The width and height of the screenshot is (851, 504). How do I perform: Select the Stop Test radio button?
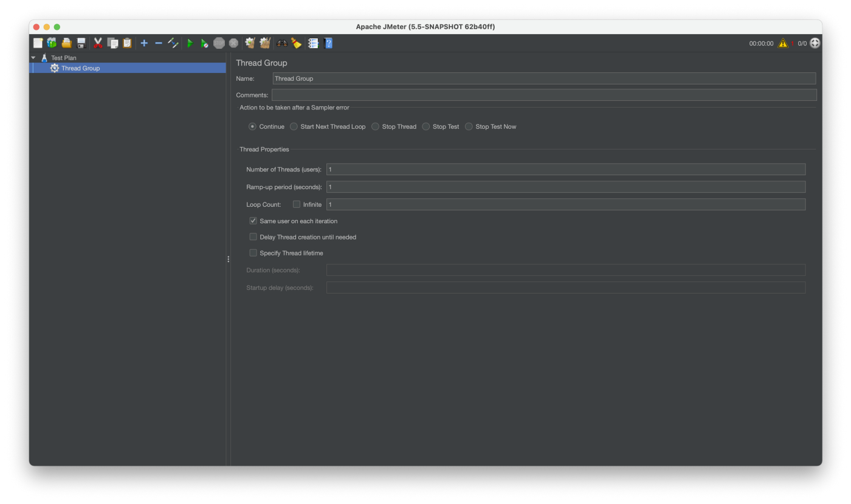point(426,126)
